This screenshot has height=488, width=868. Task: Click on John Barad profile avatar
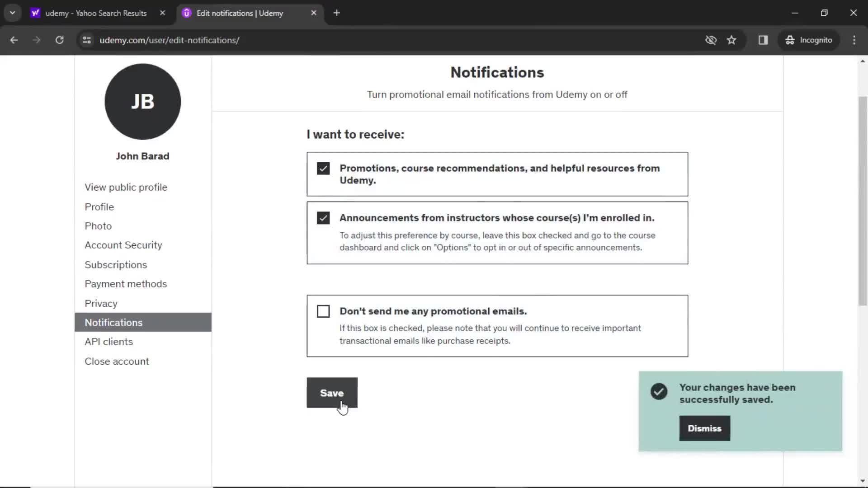(143, 101)
